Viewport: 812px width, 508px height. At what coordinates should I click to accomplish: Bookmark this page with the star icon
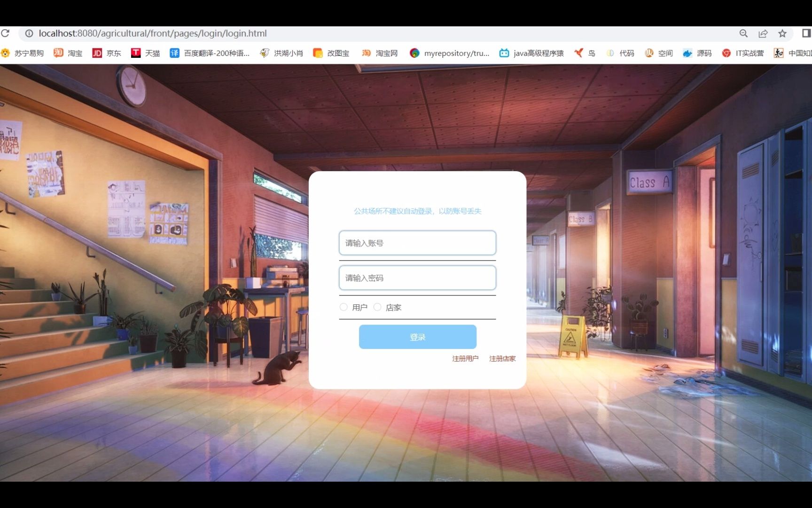point(782,33)
